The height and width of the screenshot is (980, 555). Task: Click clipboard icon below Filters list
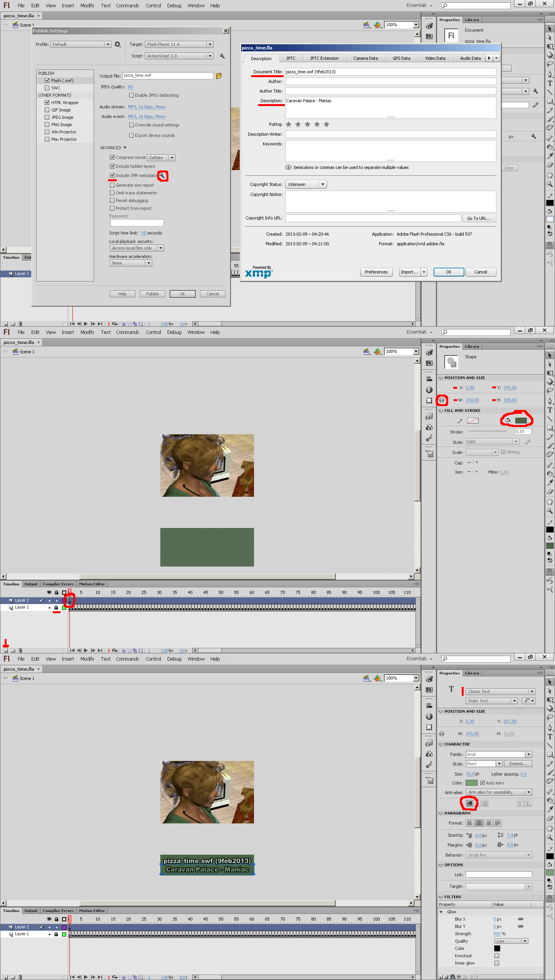(x=452, y=977)
